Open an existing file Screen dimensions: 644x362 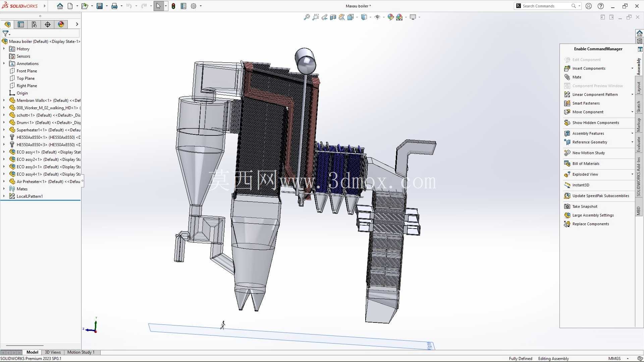point(85,6)
